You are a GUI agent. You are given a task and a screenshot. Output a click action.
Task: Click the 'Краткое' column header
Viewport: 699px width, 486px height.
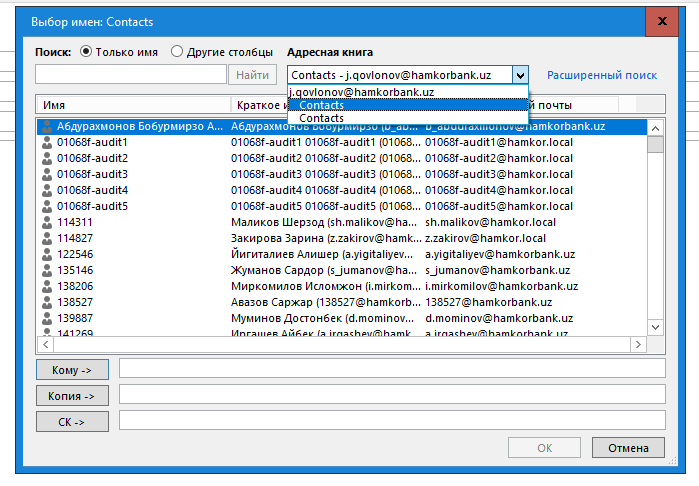(x=259, y=105)
